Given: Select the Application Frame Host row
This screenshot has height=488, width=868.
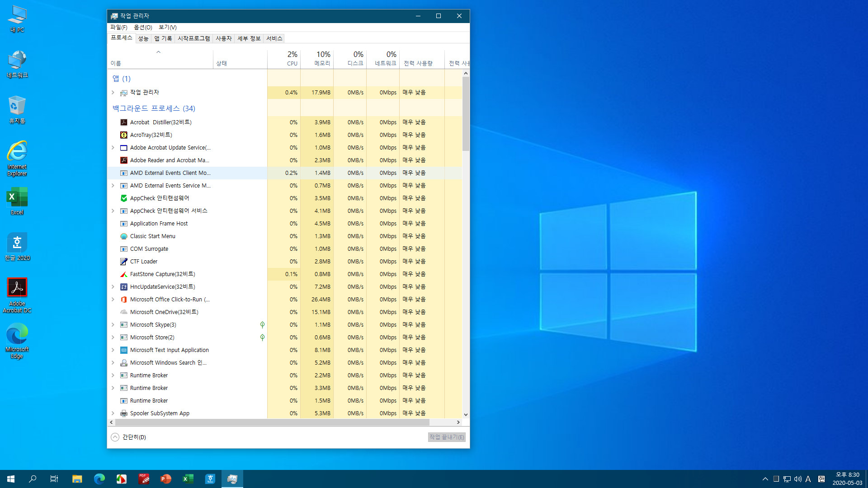Looking at the screenshot, I should (x=285, y=224).
